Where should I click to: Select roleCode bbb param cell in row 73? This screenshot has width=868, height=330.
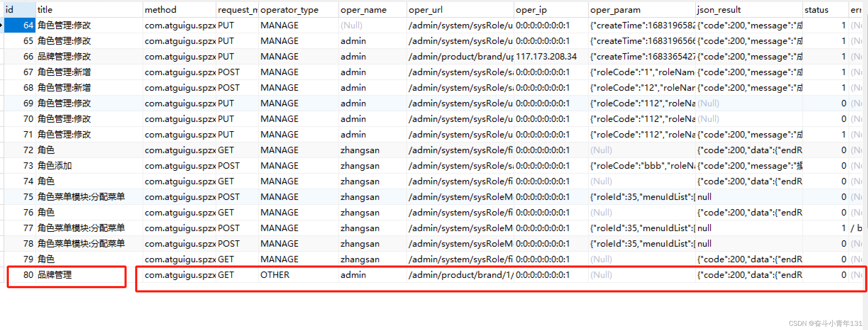[x=642, y=166]
